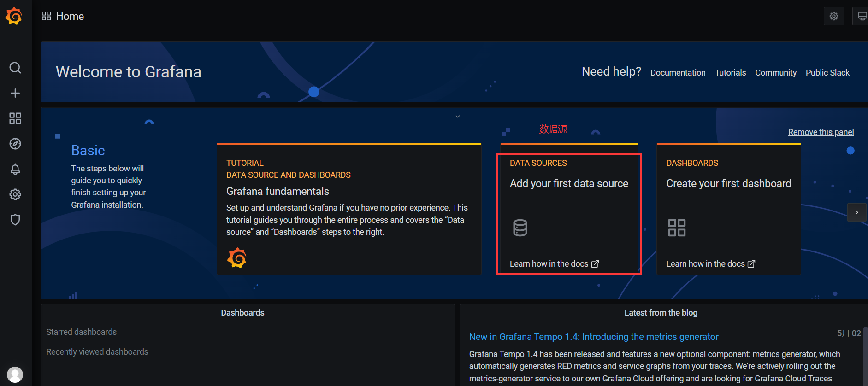Open the Create plus menu
This screenshot has height=386, width=868.
tap(15, 93)
